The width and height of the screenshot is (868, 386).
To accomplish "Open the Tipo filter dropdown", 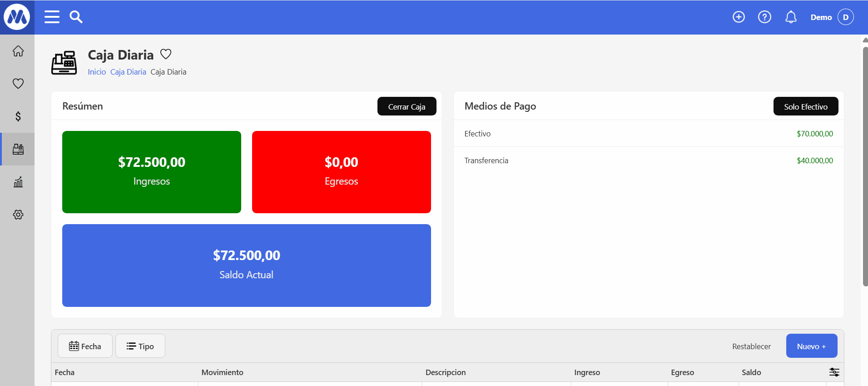I will pos(140,346).
